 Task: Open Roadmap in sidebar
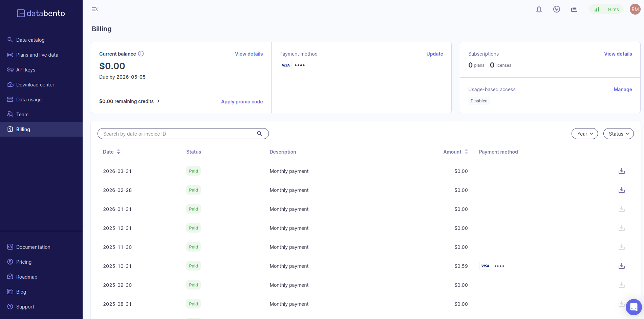point(41,277)
